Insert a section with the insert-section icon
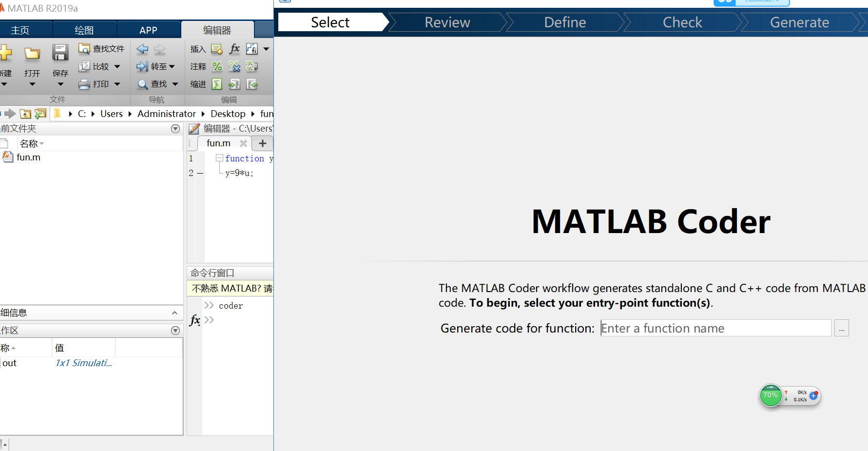This screenshot has width=868, height=451. 217,49
